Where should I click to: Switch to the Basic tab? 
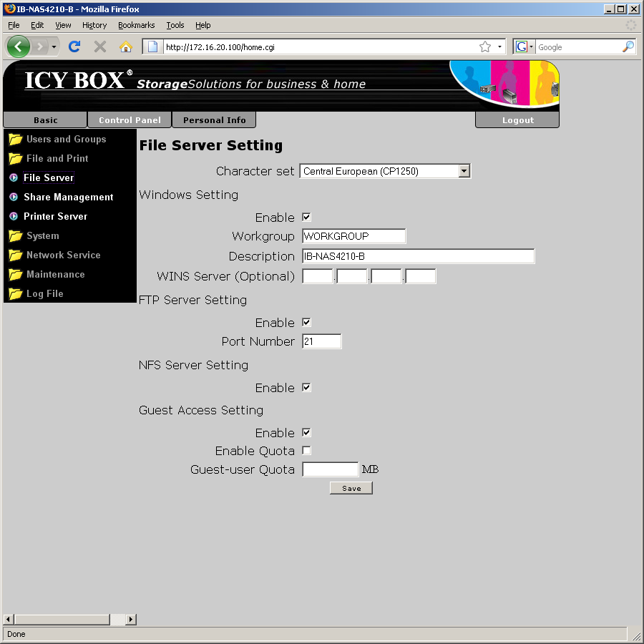45,120
